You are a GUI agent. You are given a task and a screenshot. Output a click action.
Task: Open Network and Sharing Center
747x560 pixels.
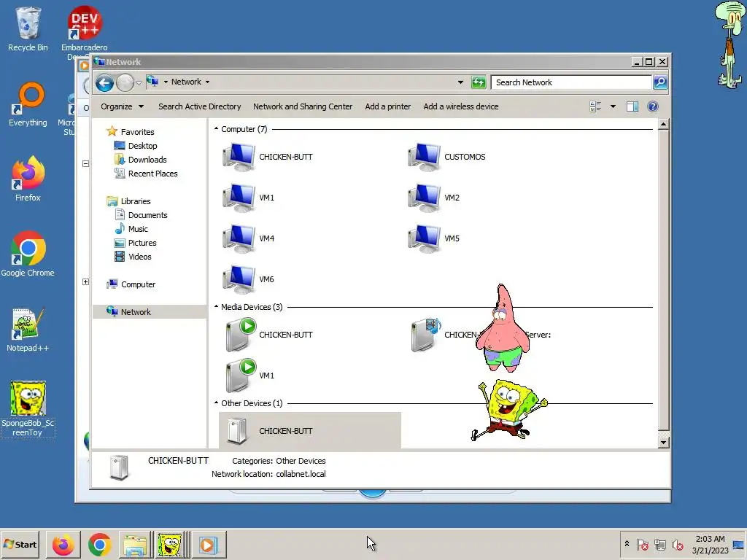303,106
